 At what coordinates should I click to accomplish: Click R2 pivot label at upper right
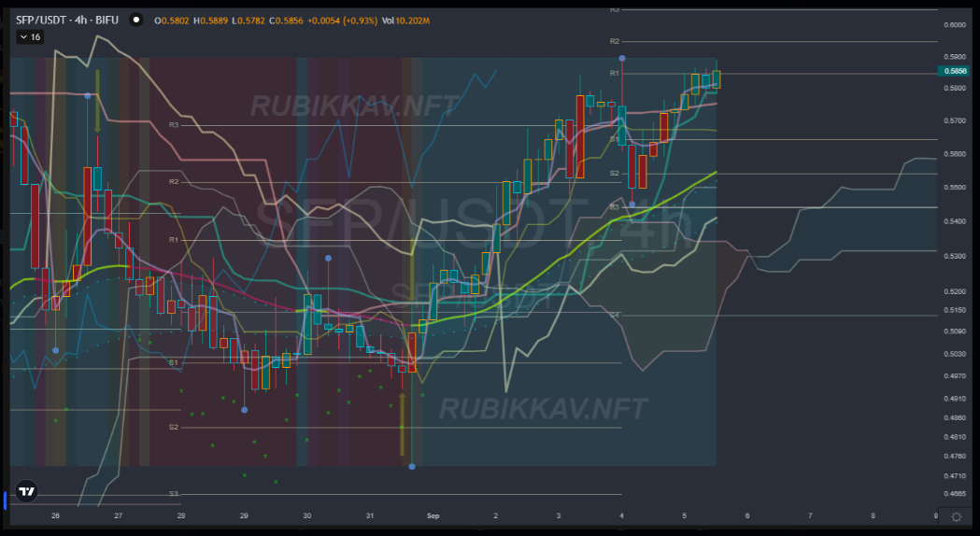point(615,41)
